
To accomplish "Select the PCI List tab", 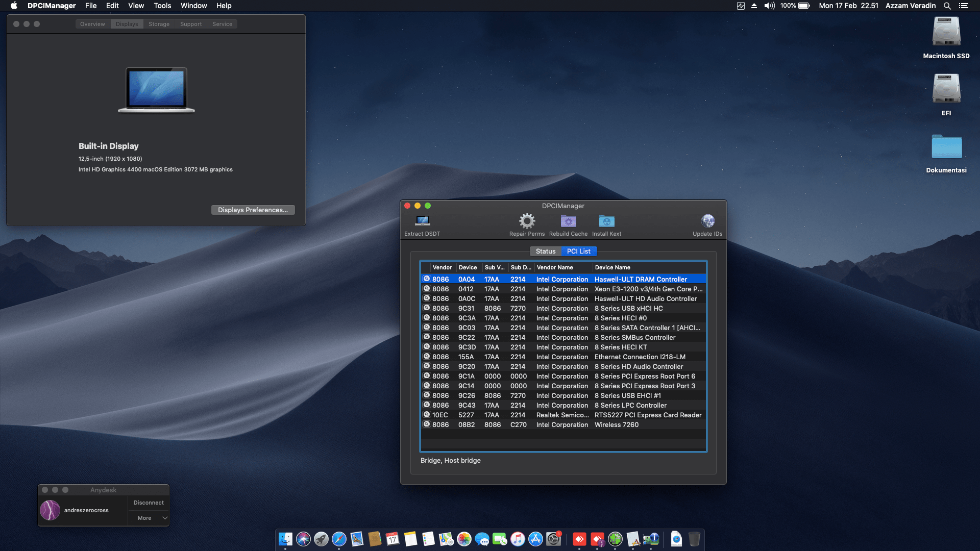I will pyautogui.click(x=578, y=251).
